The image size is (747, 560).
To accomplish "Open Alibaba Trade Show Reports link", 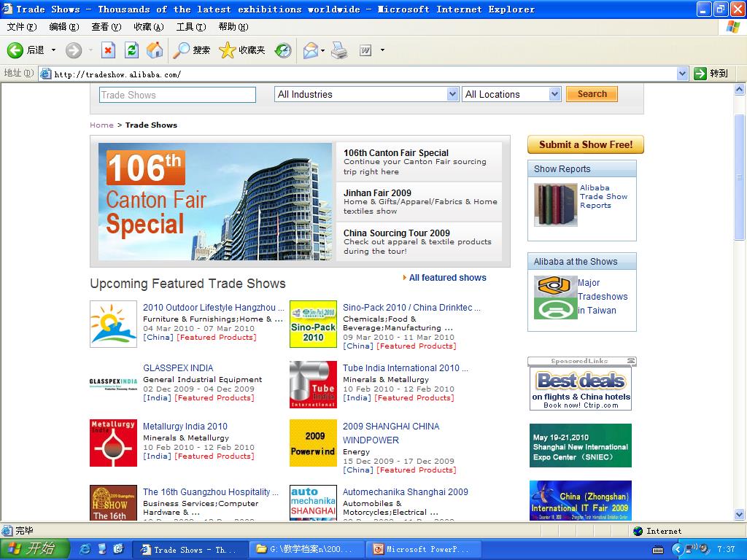I will pos(603,196).
